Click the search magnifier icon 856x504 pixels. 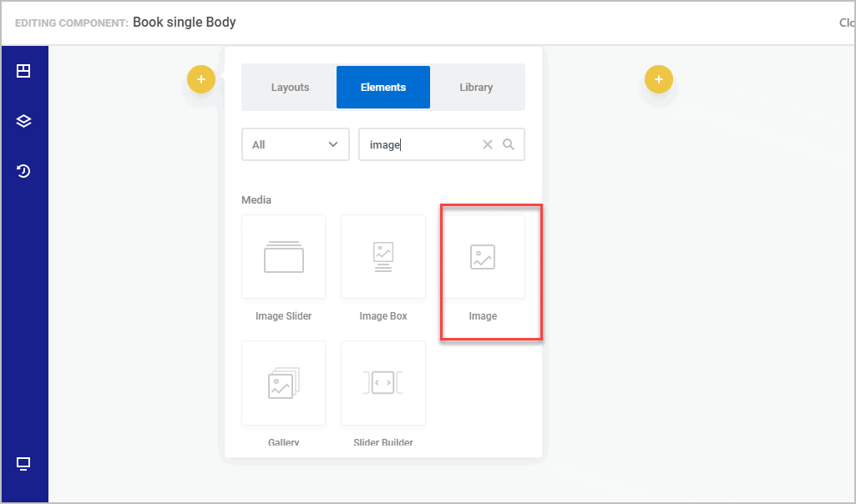509,144
